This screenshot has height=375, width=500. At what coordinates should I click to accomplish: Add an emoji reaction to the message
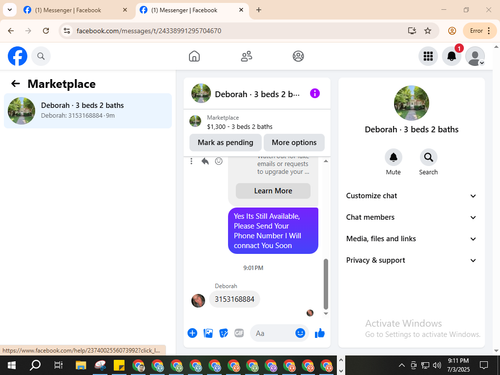[x=219, y=161]
